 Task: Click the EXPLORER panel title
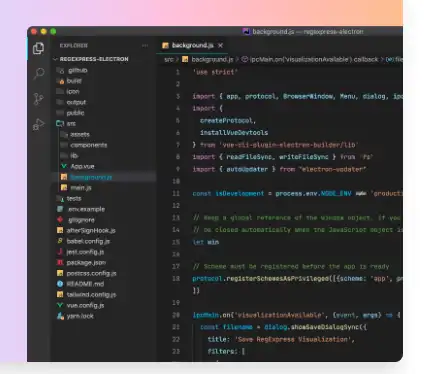point(74,46)
